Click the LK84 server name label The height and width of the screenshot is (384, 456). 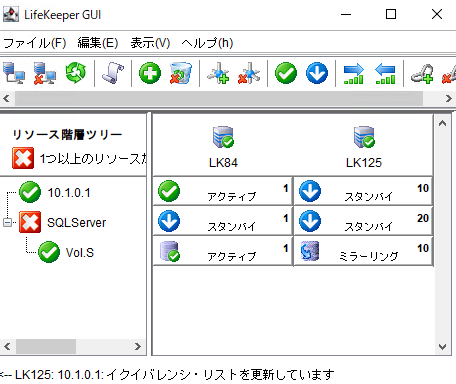pyautogui.click(x=223, y=163)
